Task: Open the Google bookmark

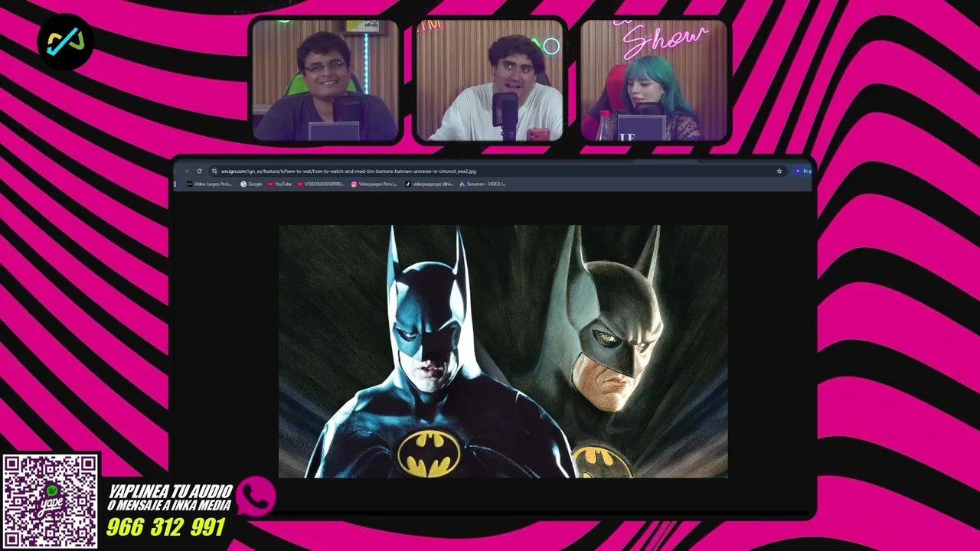Action: tap(251, 184)
